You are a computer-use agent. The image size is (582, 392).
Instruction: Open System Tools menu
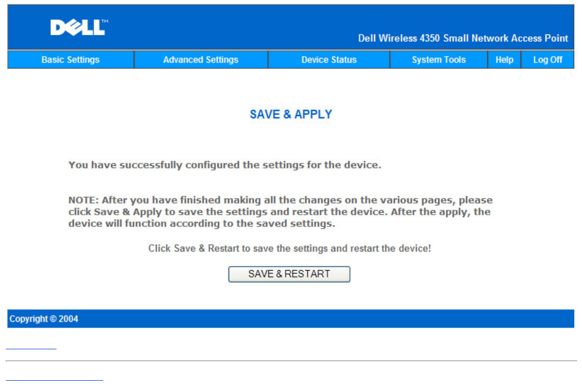pyautogui.click(x=439, y=60)
